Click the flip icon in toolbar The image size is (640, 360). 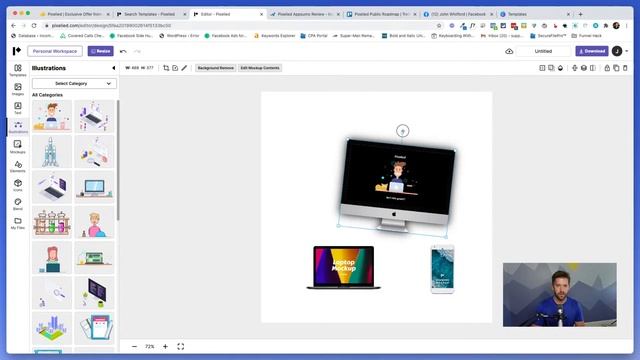tap(593, 68)
